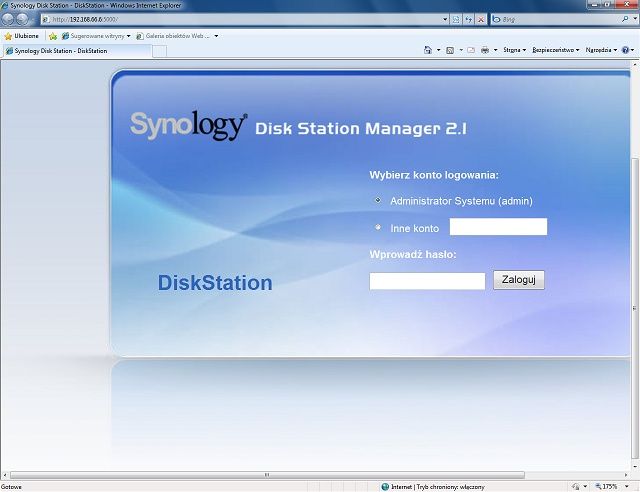
Task: Open the Home button dropdown arrow
Action: pyautogui.click(x=438, y=50)
